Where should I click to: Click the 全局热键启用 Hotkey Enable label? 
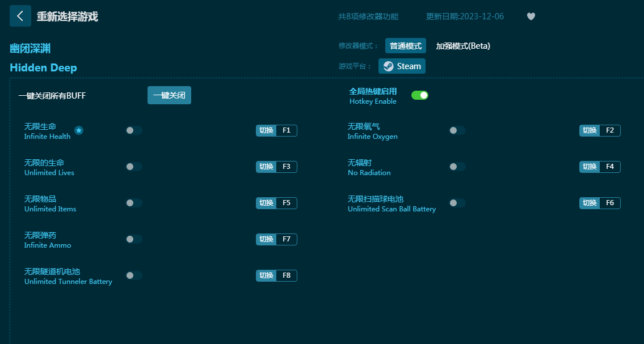[x=373, y=96]
